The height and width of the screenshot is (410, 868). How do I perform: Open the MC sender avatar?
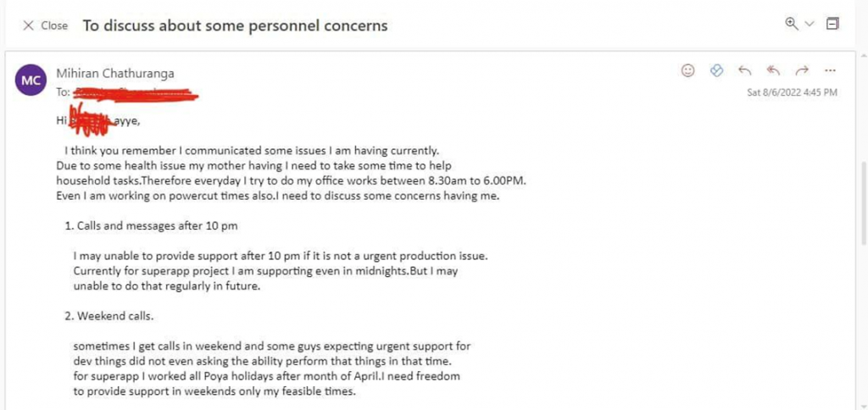click(x=31, y=80)
